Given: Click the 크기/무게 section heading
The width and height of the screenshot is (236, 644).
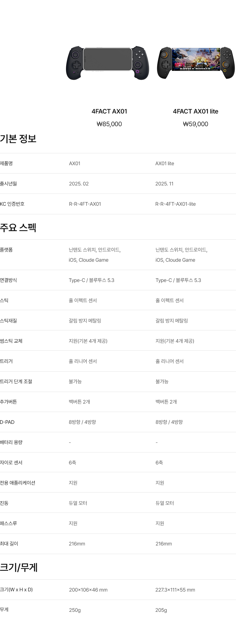Looking at the screenshot, I should (19, 567).
